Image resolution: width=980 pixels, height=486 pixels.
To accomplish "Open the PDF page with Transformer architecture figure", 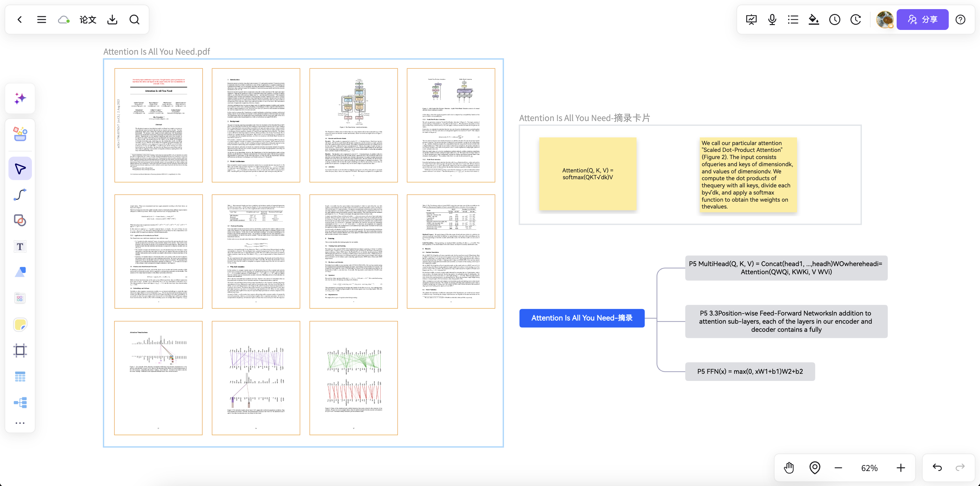I will pos(354,125).
